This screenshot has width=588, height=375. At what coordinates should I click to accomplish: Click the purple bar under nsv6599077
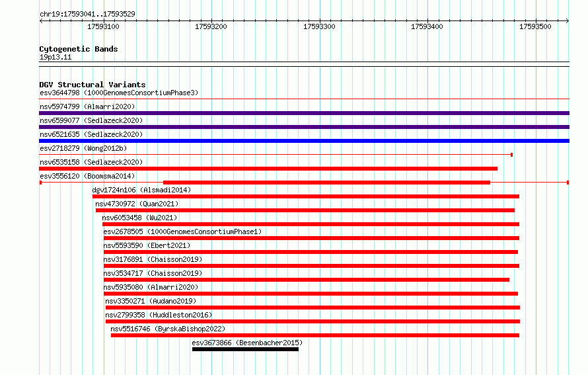(x=304, y=127)
